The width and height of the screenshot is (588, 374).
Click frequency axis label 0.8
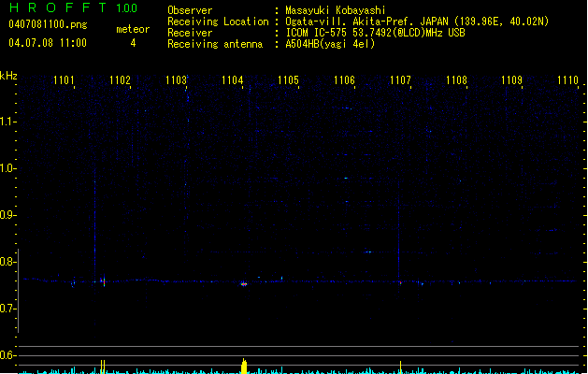click(7, 262)
